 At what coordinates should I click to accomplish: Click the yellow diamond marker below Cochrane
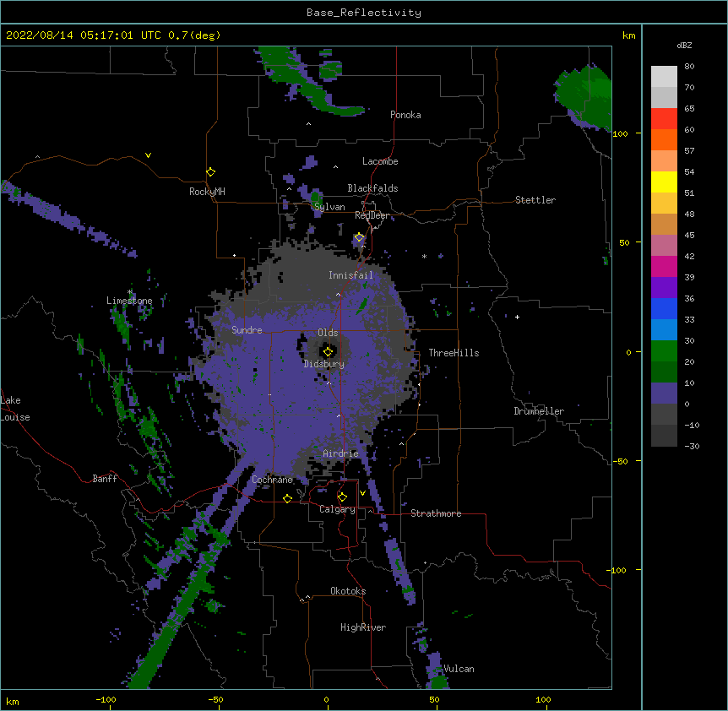pyautogui.click(x=287, y=498)
